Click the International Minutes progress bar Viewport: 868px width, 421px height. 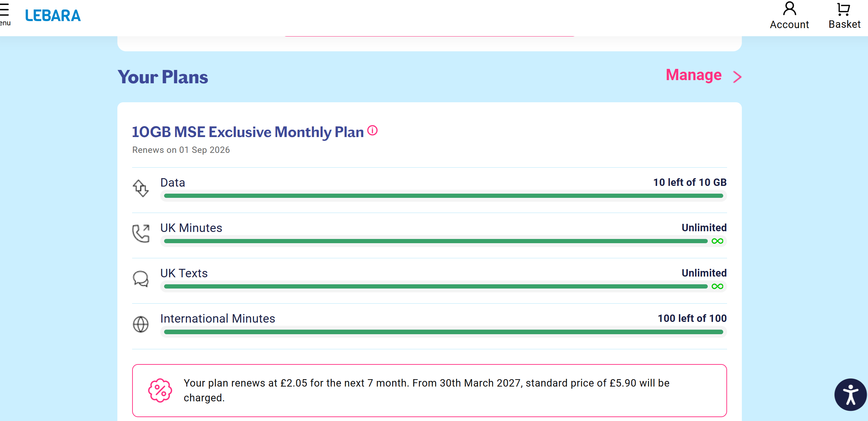[443, 332]
